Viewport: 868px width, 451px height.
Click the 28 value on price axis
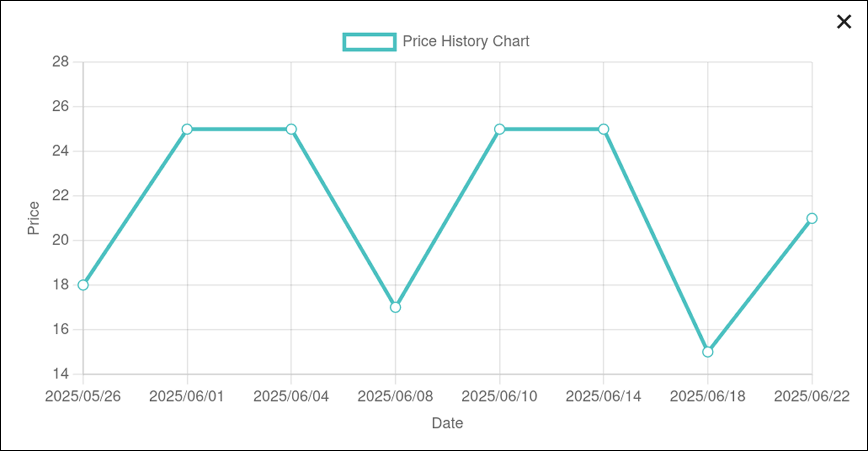(x=60, y=62)
